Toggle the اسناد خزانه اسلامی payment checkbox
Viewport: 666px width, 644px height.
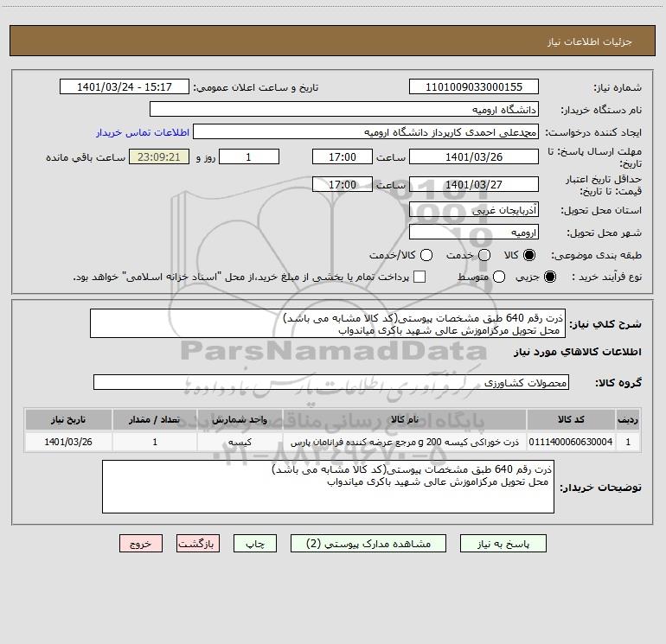tap(419, 277)
